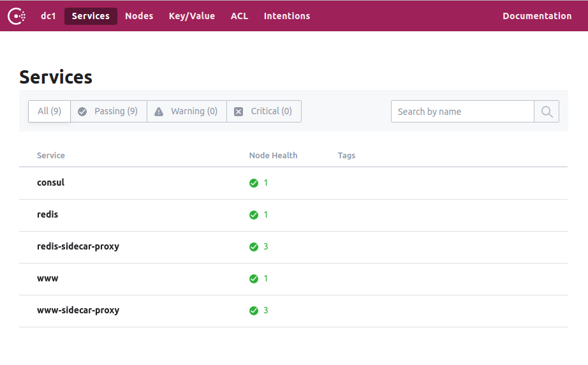Viewport: 588px width, 365px height.
Task: Click health count 3 for redis-sidecar-proxy
Action: click(266, 246)
